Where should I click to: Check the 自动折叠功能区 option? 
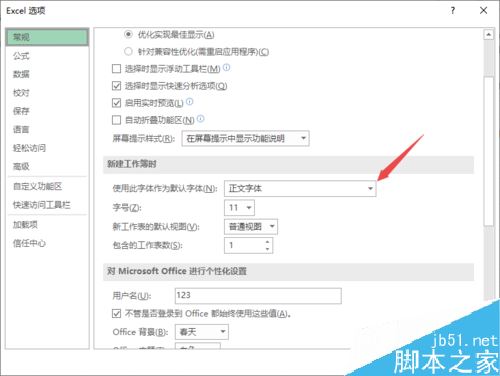(x=116, y=120)
